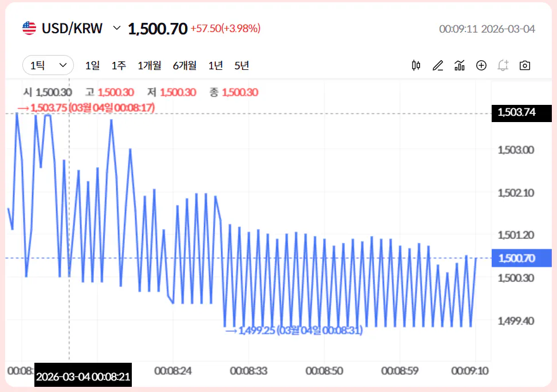Click the 1,499.25 low point marker label
Screen dimensions: 557x392
[294, 331]
